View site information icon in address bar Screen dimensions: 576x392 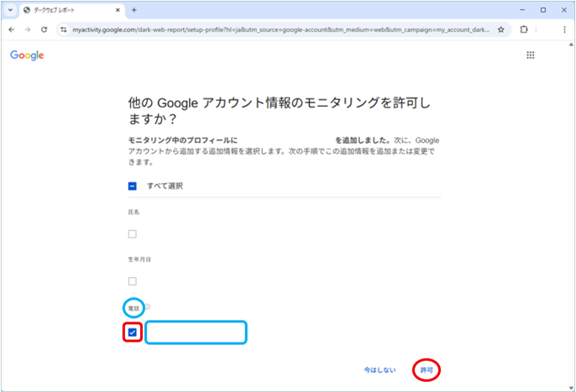pyautogui.click(x=63, y=29)
